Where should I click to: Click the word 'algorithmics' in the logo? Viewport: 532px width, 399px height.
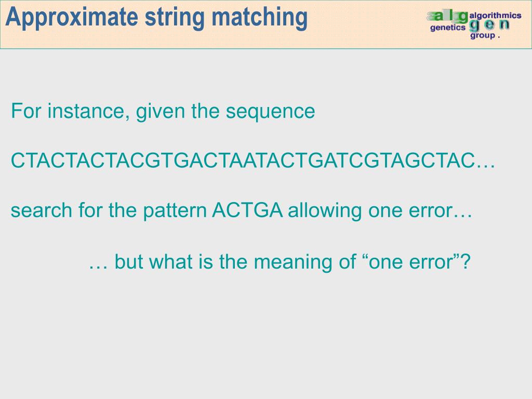click(x=495, y=15)
